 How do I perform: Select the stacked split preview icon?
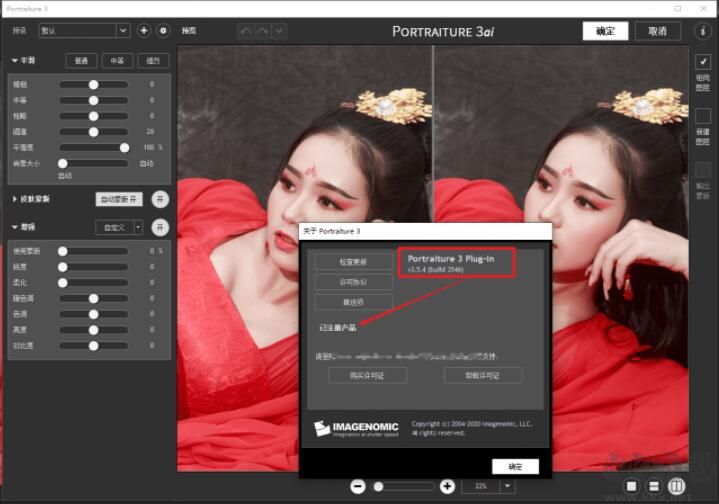tap(654, 487)
